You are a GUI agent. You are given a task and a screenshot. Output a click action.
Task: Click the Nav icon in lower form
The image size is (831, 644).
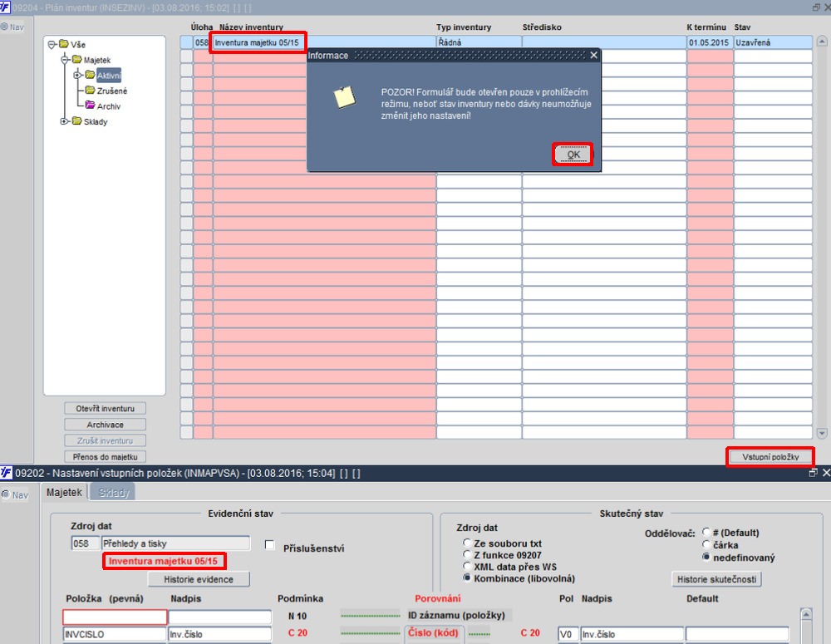(5, 494)
